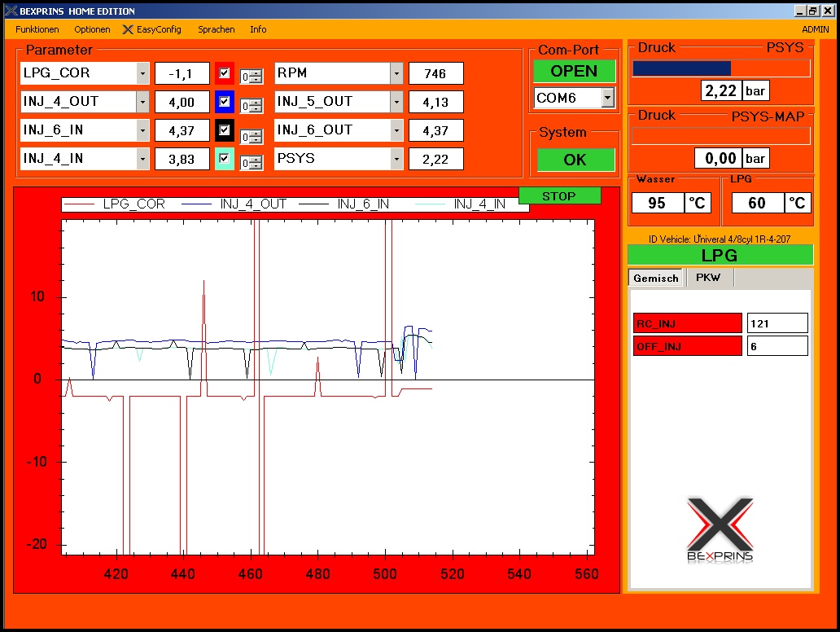The image size is (840, 632).
Task: Click the X icon beside EasyConfig
Action: pyautogui.click(x=128, y=29)
